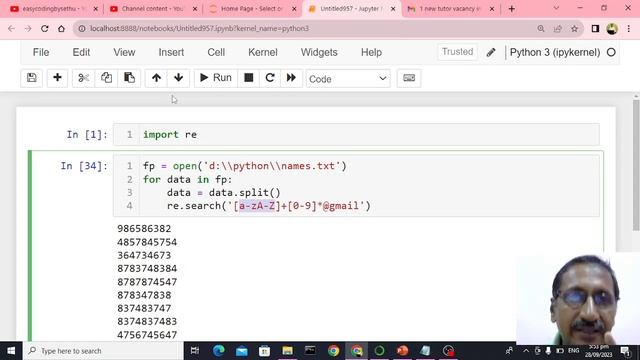
Task: Expand the tab search chevron
Action: (x=556, y=8)
